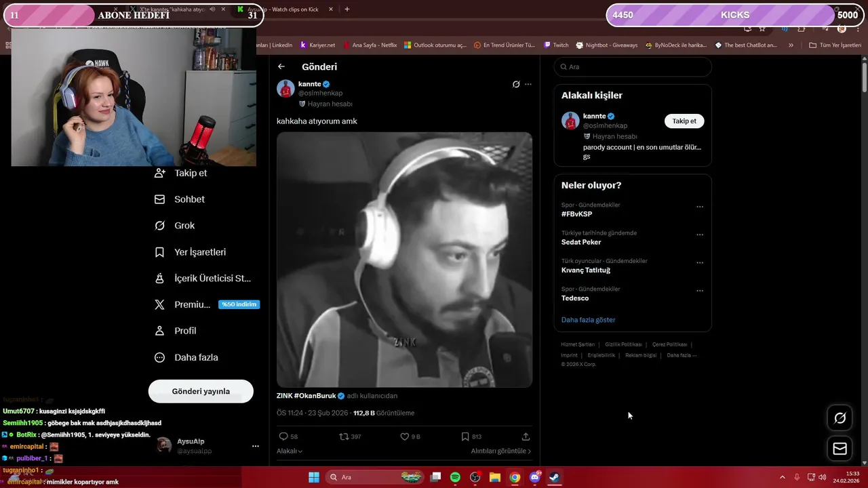Expand footer Daha fazla link
The image size is (868, 488).
tap(681, 355)
